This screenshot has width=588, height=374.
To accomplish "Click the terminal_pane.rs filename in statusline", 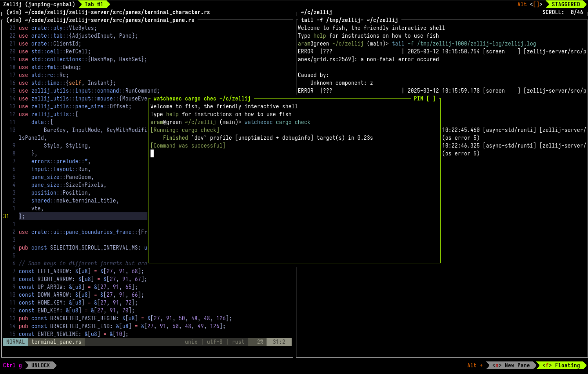I will pyautogui.click(x=56, y=342).
